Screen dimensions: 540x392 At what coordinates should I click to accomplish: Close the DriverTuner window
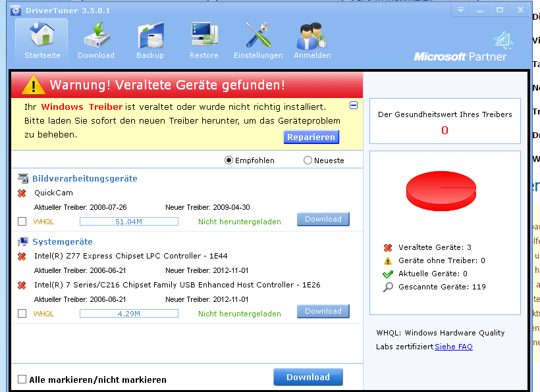coord(520,10)
